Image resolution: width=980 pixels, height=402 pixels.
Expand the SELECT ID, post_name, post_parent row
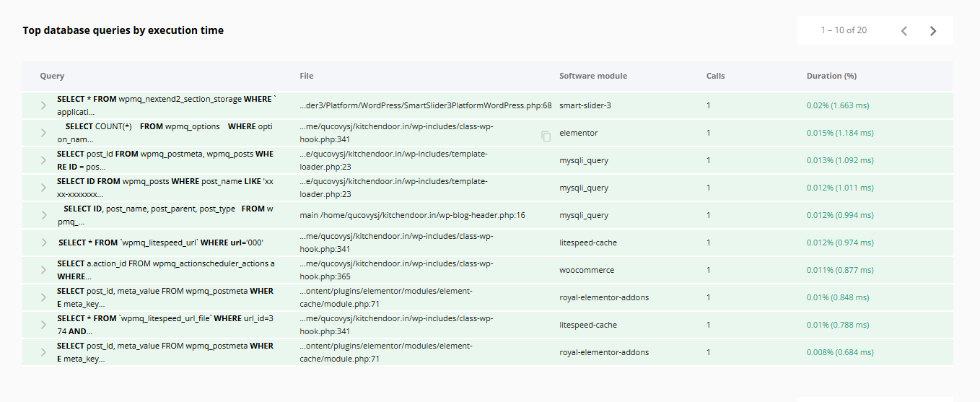pos(43,215)
